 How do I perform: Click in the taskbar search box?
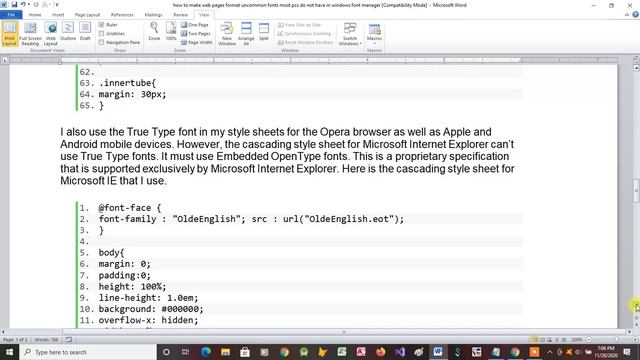point(88,352)
